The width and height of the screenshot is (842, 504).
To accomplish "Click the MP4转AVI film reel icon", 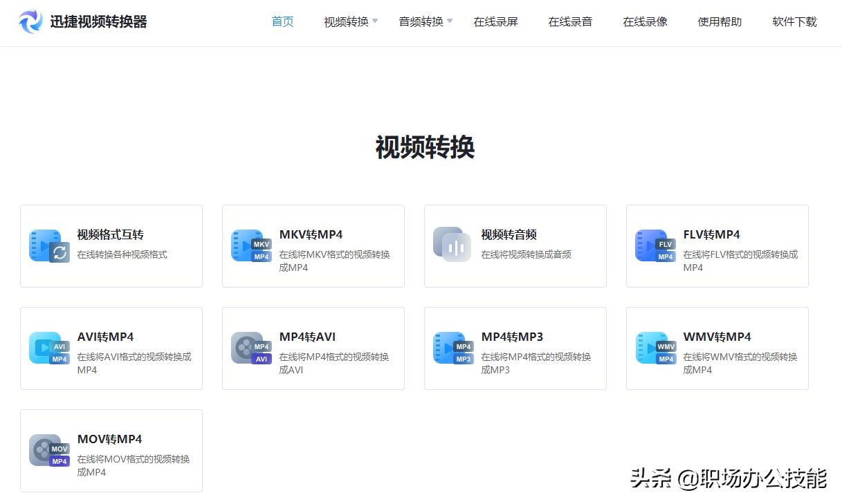I will (251, 348).
